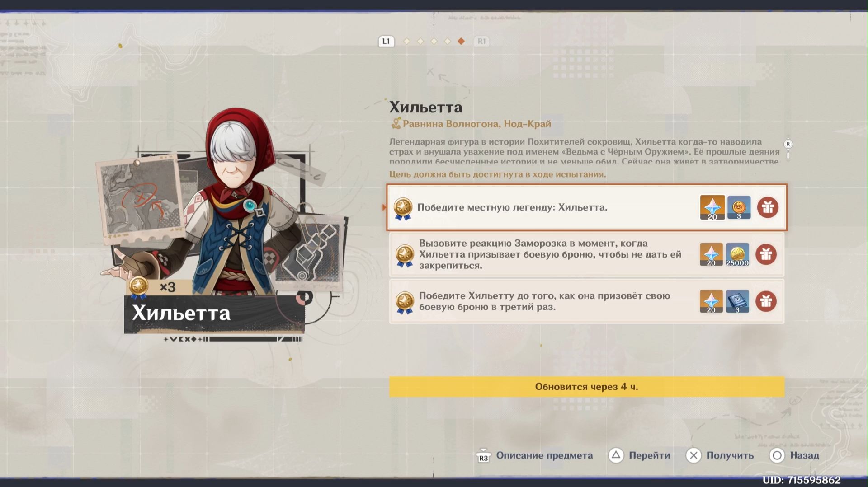The image size is (868, 487).
Task: Click the 'Перейти' triangle prompt
Action: (x=639, y=455)
